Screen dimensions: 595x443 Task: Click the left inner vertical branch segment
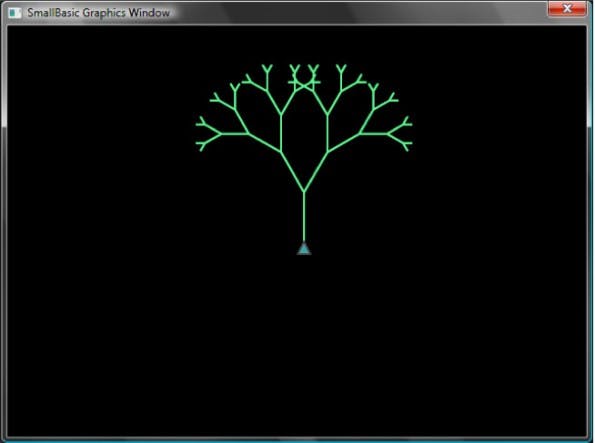[281, 133]
